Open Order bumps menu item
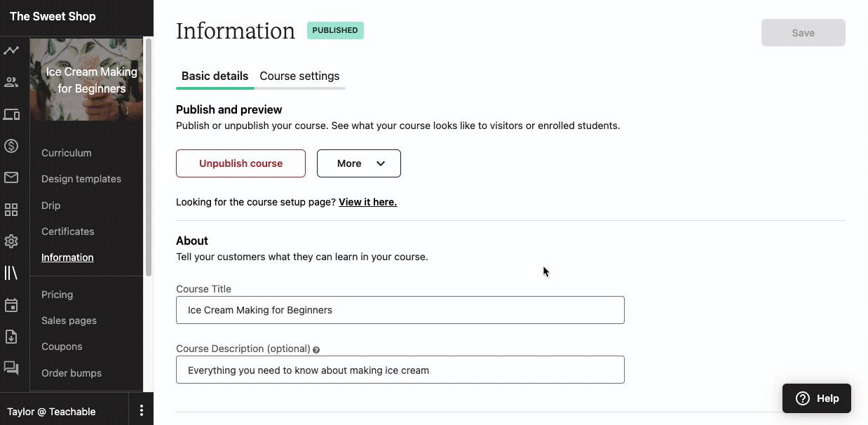Image resolution: width=868 pixels, height=425 pixels. (72, 373)
